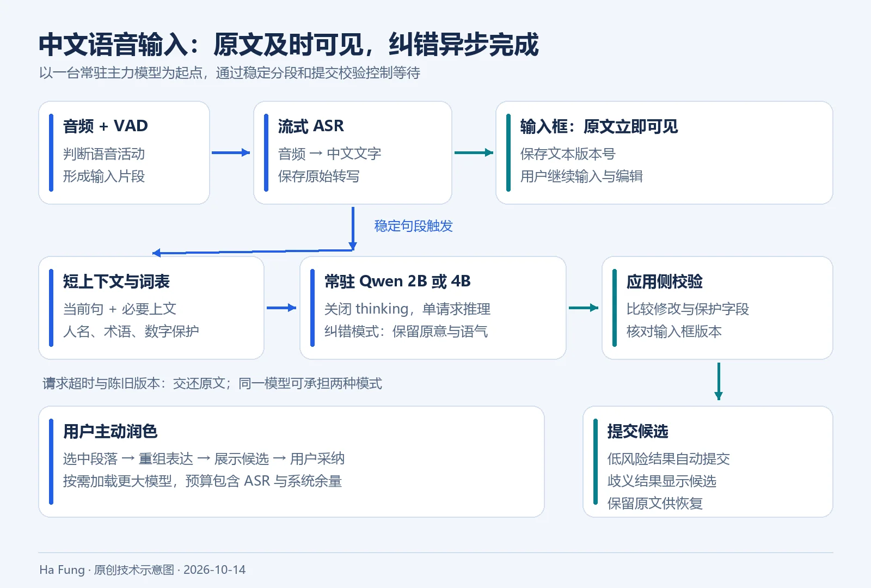Click the line 形成输入片段
871x588 pixels.
point(104,176)
